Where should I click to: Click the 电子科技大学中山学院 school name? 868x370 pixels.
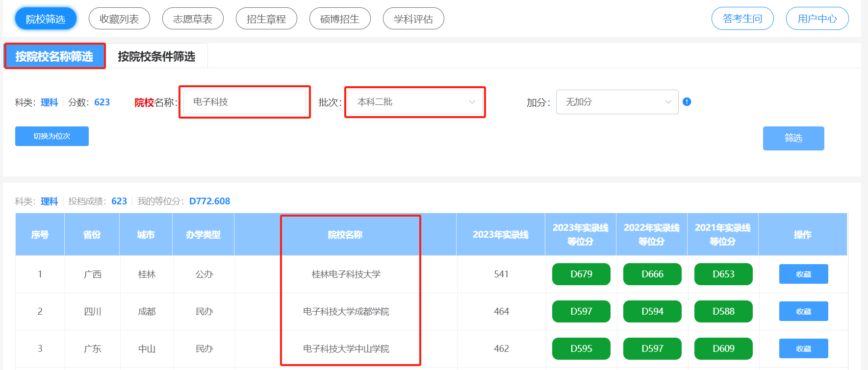(x=346, y=348)
